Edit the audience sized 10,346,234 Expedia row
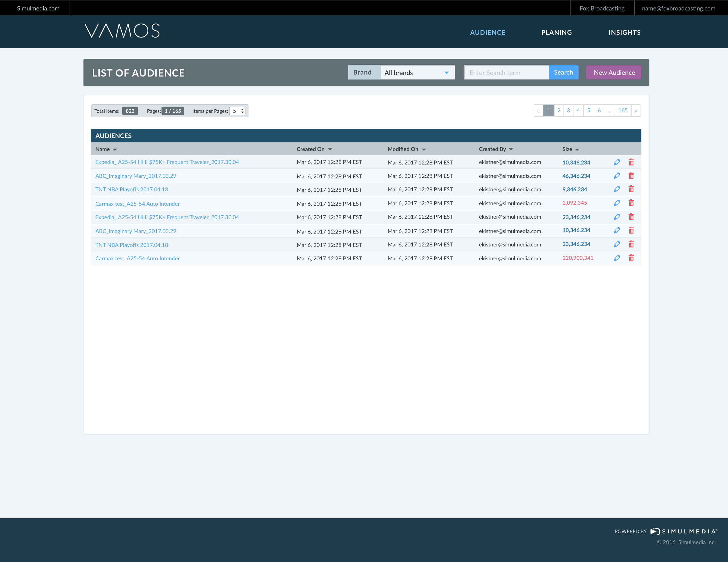728x562 pixels. click(617, 162)
